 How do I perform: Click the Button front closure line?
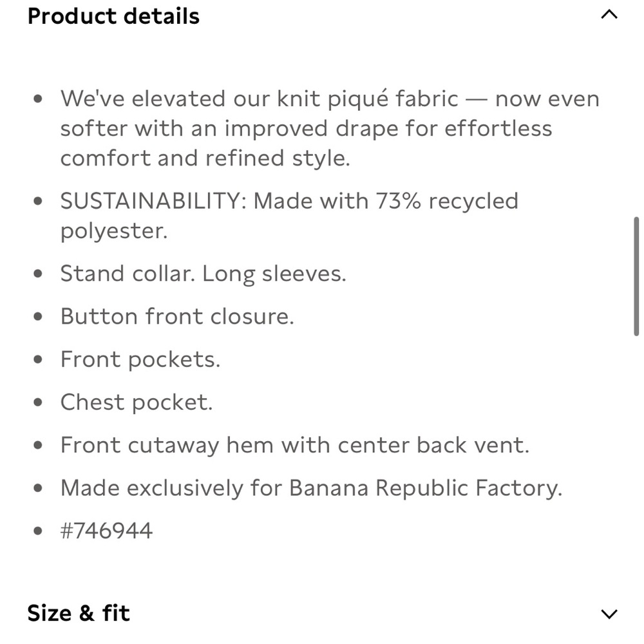tap(176, 316)
